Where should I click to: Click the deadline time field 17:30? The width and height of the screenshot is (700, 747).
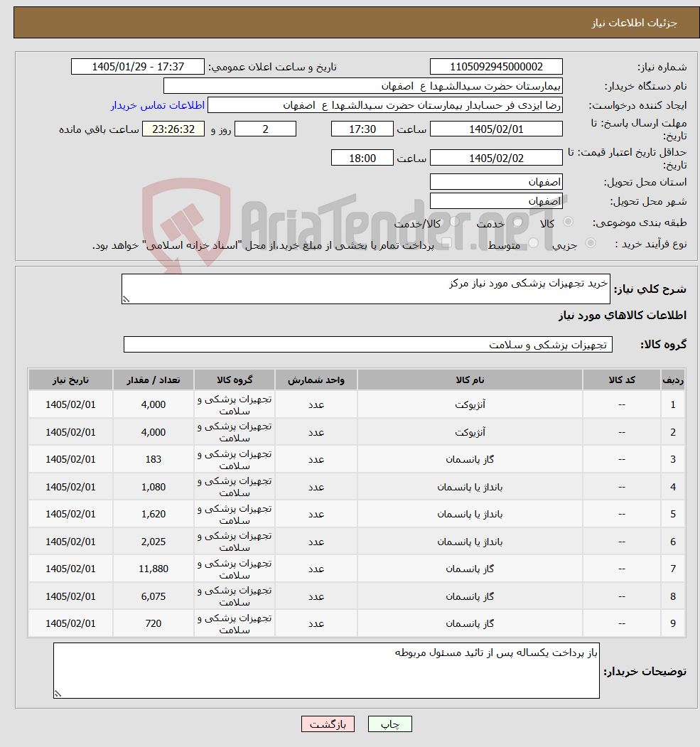tap(362, 129)
